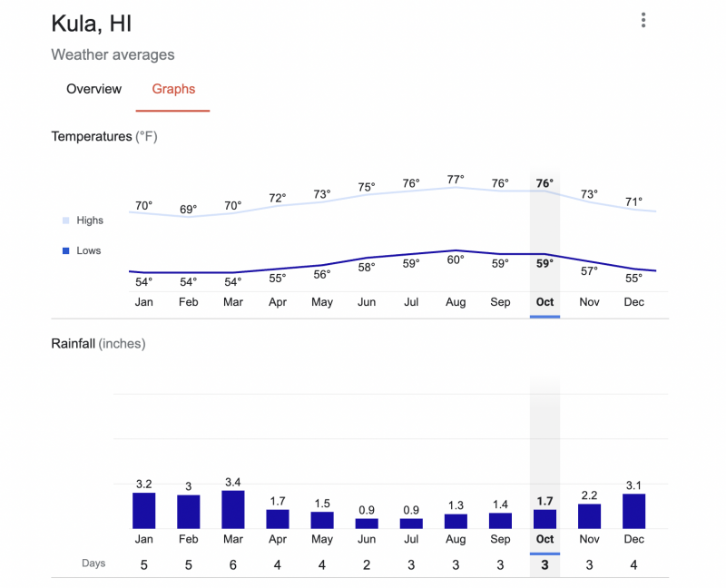The image size is (726, 588).
Task: Switch to the Overview tab
Action: (93, 89)
